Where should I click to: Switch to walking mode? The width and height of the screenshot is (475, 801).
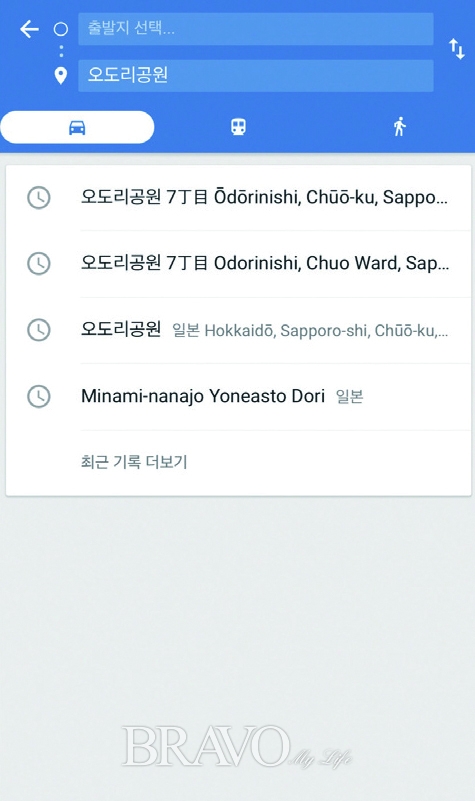click(399, 127)
